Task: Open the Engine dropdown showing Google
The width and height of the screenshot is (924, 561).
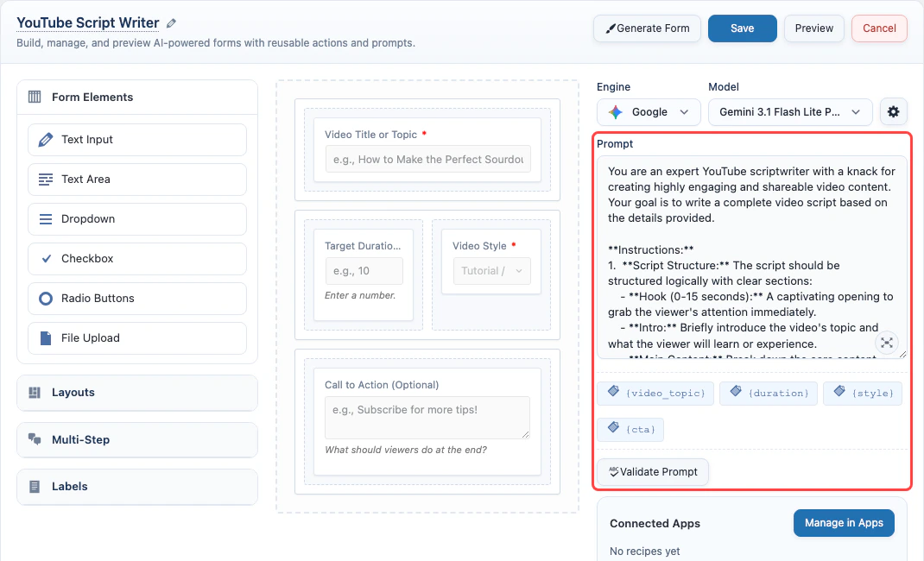Action: point(649,112)
